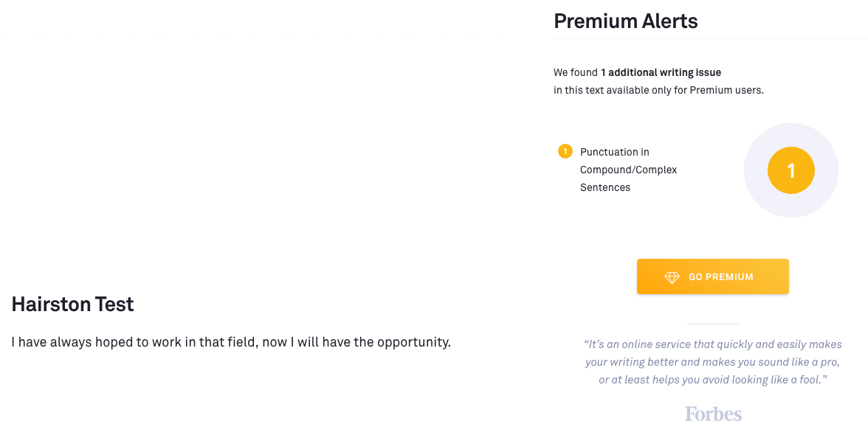Click the Premium Alerts heading
Screen dimensions: 868x435
coord(625,21)
